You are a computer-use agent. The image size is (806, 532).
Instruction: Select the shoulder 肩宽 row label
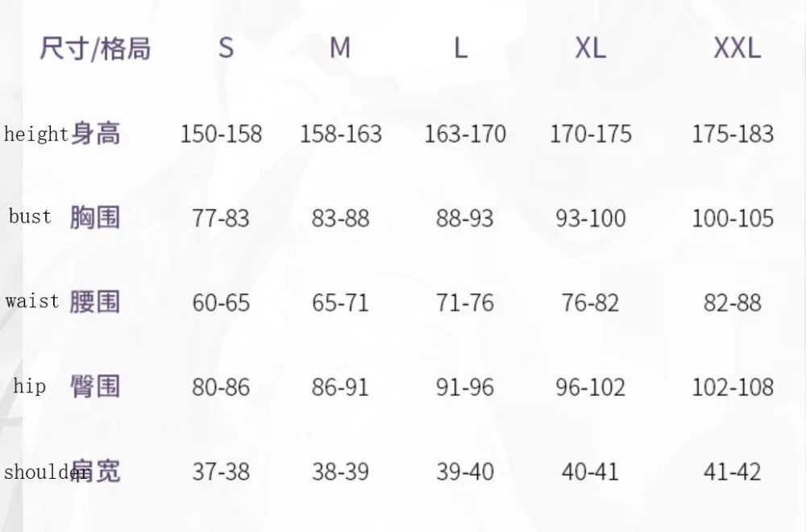point(63,471)
